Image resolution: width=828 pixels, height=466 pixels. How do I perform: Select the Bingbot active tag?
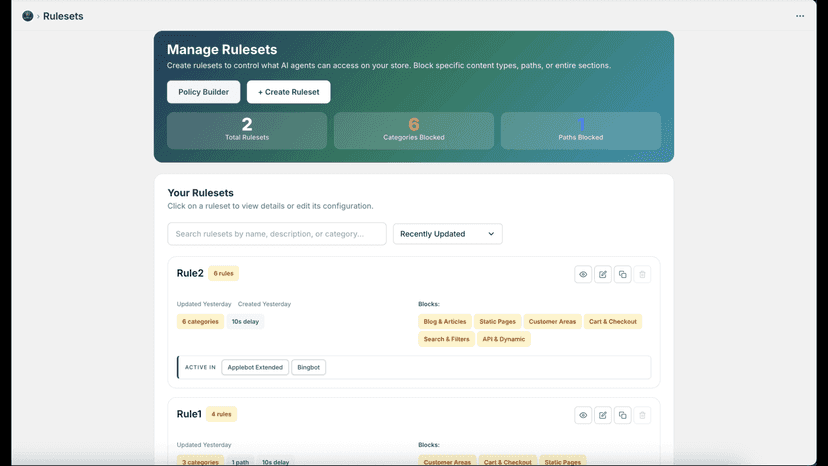[x=308, y=367]
